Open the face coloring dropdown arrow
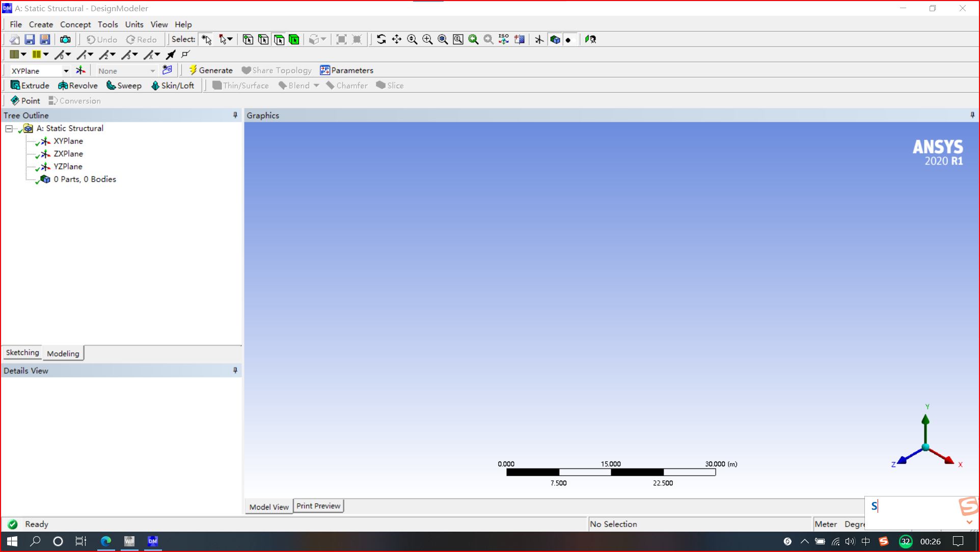This screenshot has width=980, height=552. coord(23,54)
